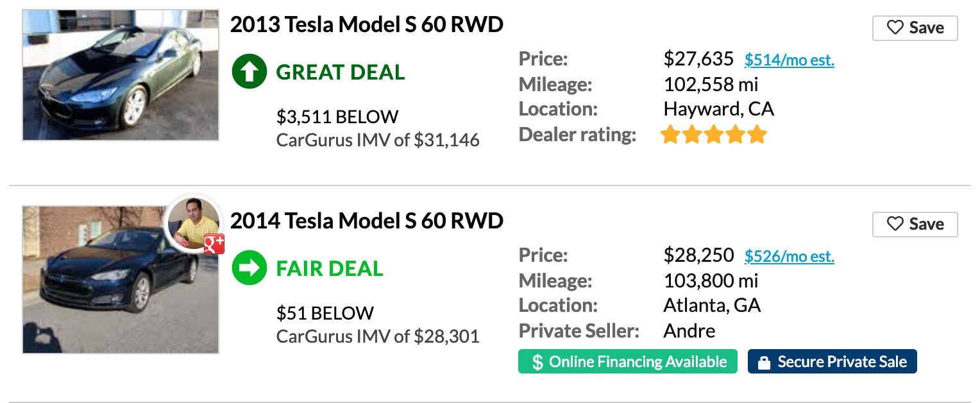The height and width of the screenshot is (403, 980).
Task: Click the middle star of the dealer rating
Action: coord(714,134)
